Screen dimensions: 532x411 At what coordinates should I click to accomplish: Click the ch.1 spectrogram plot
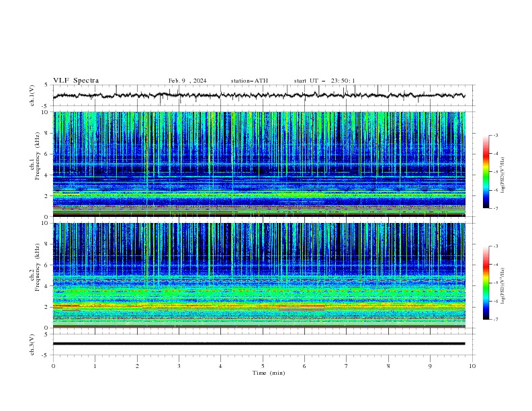click(259, 164)
